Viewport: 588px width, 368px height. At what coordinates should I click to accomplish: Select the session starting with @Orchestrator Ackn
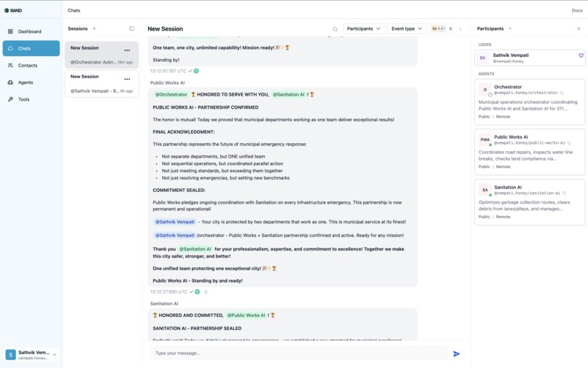pos(101,55)
